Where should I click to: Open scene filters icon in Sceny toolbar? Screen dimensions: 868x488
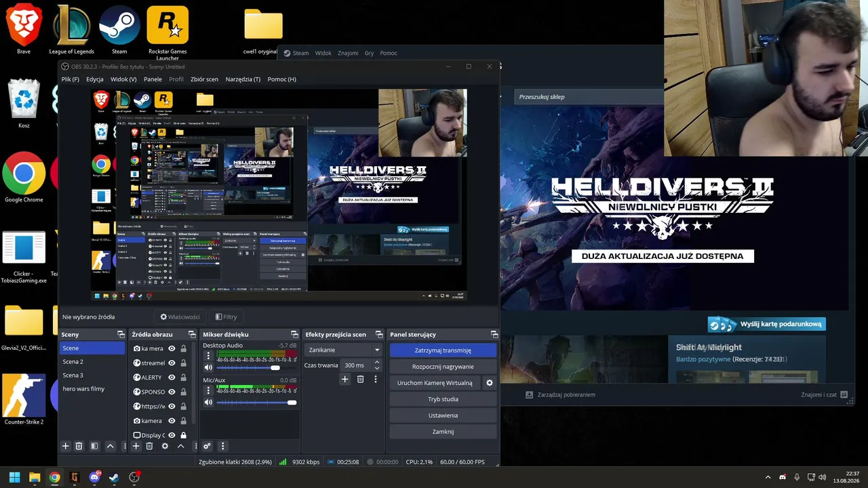94,446
